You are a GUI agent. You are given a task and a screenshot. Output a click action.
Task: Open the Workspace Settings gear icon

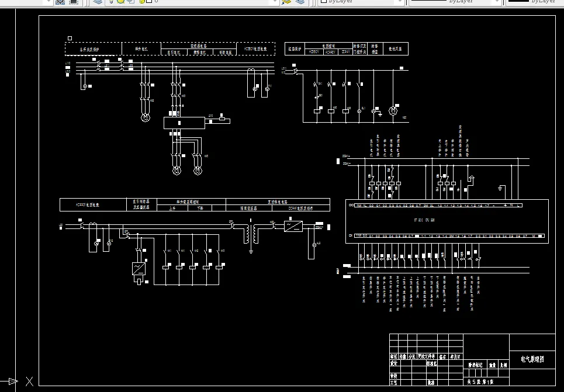[60, 1]
